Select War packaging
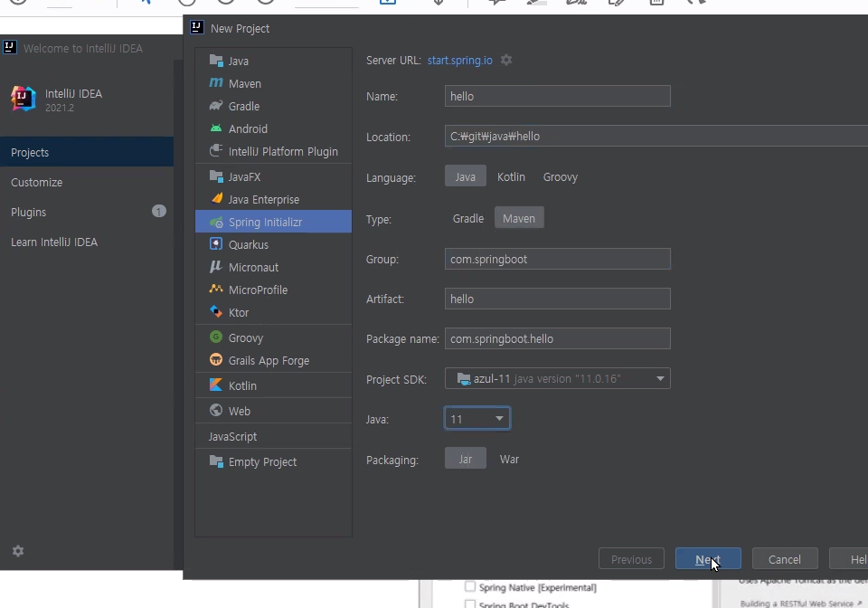 point(509,459)
